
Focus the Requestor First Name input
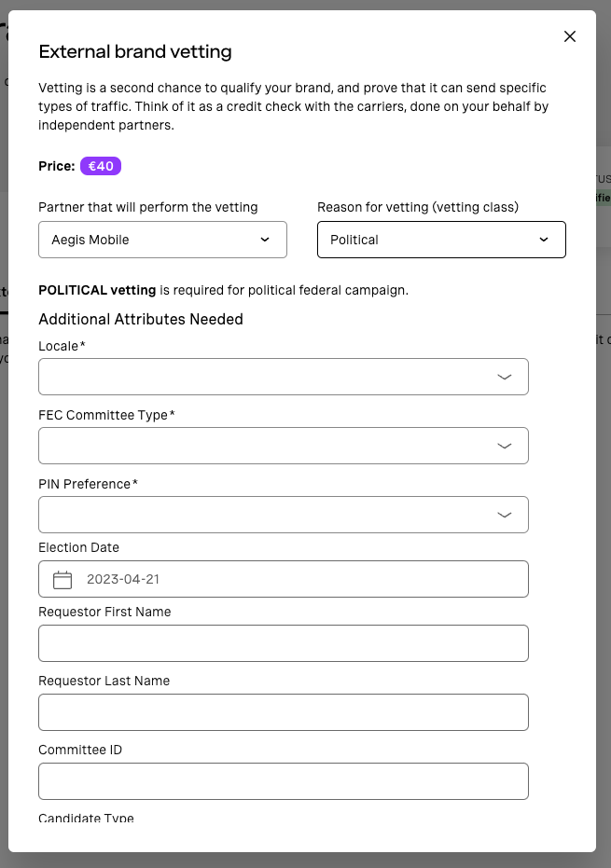[x=284, y=643]
